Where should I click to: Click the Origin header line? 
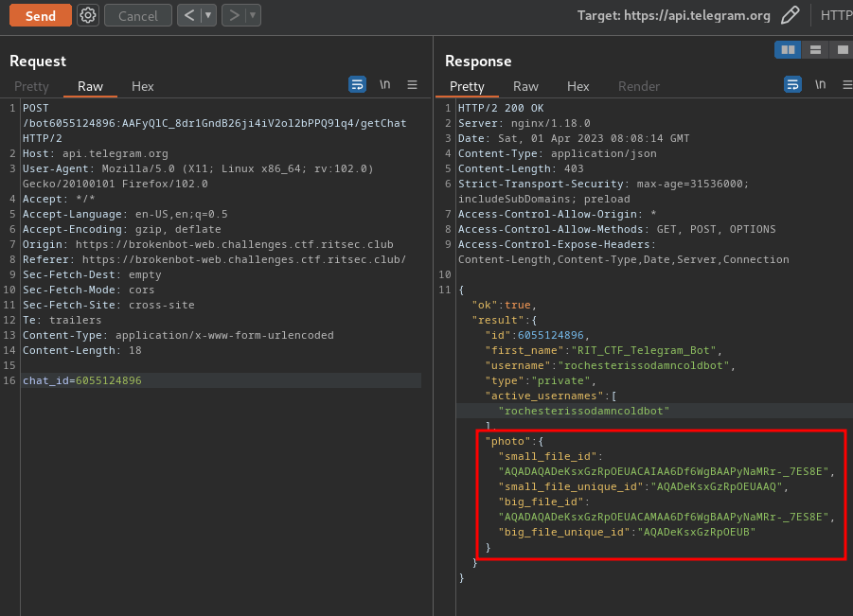click(208, 244)
